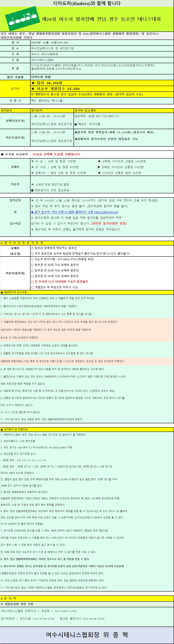Click the green diadora logo
The height and width of the screenshot is (644, 174).
coord(22,19)
